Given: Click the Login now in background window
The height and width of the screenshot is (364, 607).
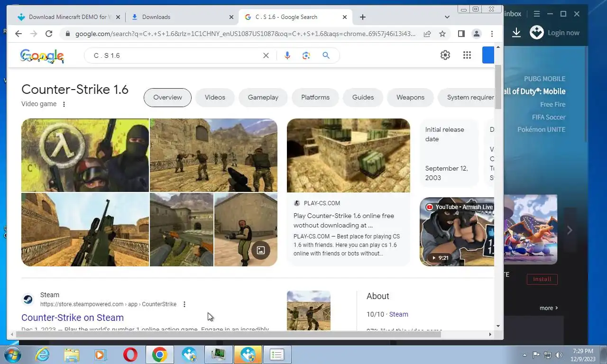Looking at the screenshot, I should [563, 33].
